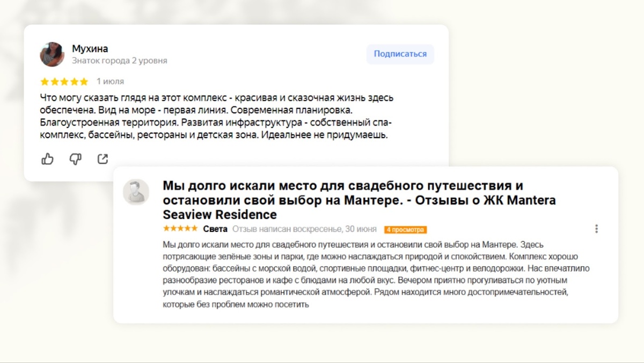
Task: Click the five-star rating in Мухина's review
Action: pos(64,82)
